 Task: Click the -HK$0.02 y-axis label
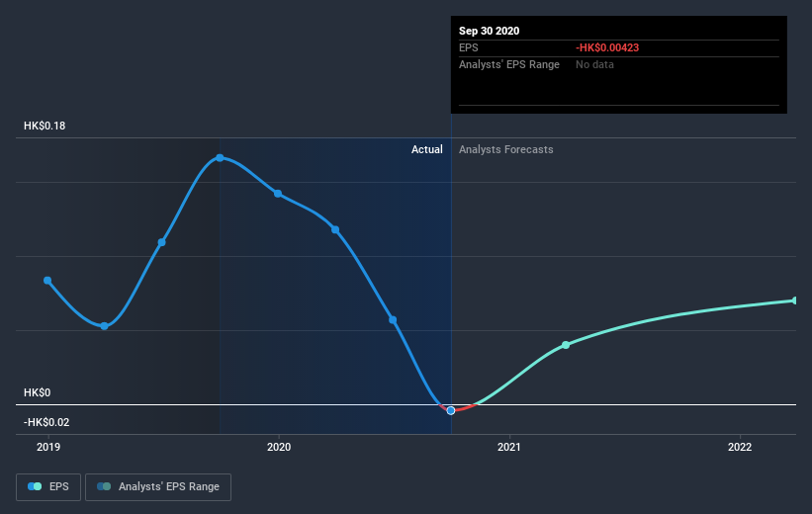[46, 422]
